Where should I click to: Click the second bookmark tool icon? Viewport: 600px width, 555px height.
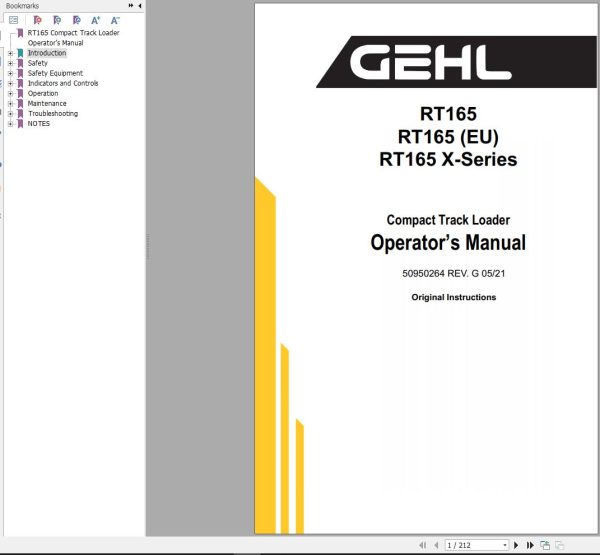(x=57, y=20)
